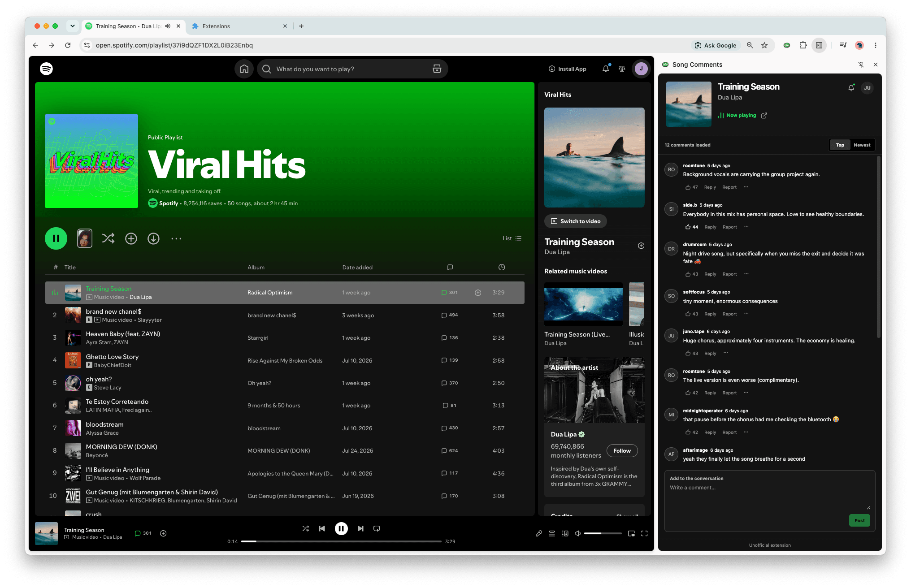Click the Switch to video button
The image size is (911, 588).
576,221
